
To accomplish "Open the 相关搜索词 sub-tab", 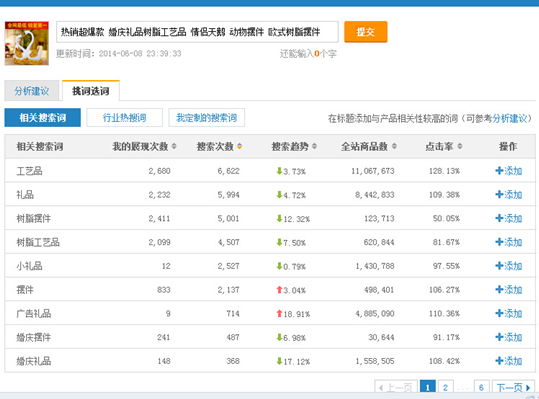I will point(43,118).
